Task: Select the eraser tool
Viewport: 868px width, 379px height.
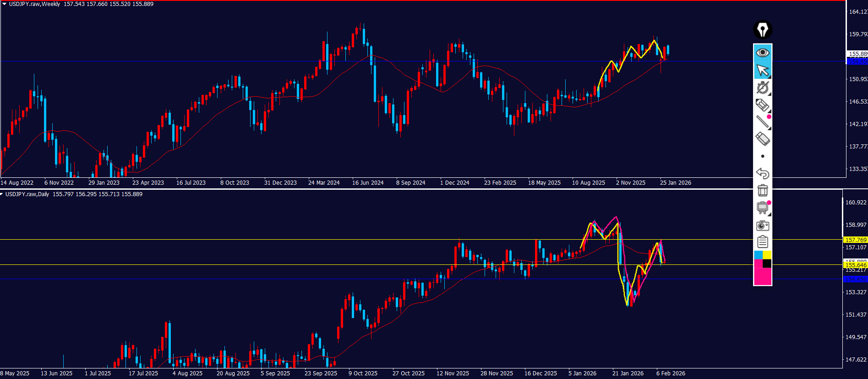Action: [x=762, y=139]
